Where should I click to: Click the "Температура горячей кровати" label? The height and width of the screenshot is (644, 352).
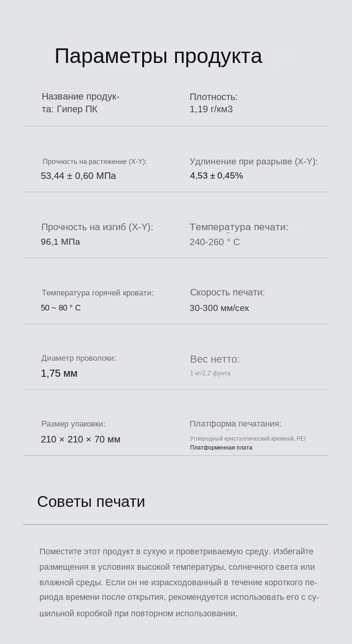point(98,293)
